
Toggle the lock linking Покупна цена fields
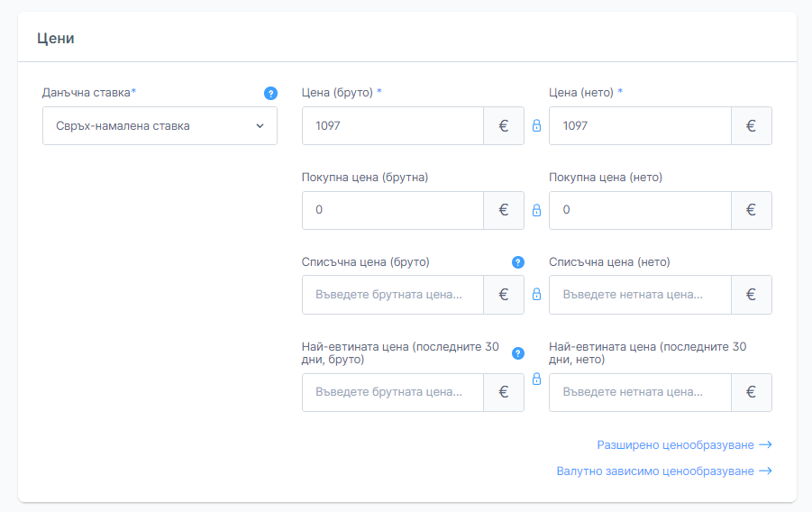point(536,210)
